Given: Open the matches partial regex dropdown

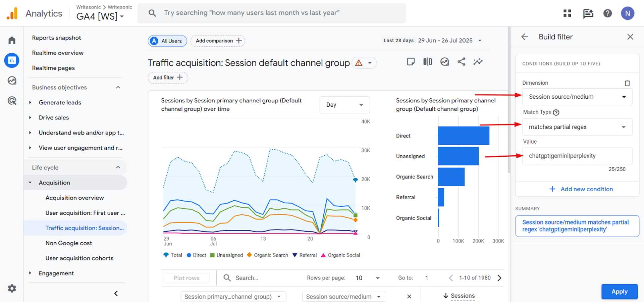Looking at the screenshot, I should [577, 127].
